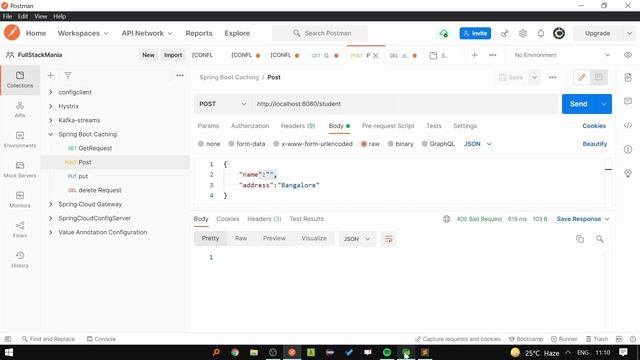
Task: Switch to the Params tab
Action: click(208, 126)
